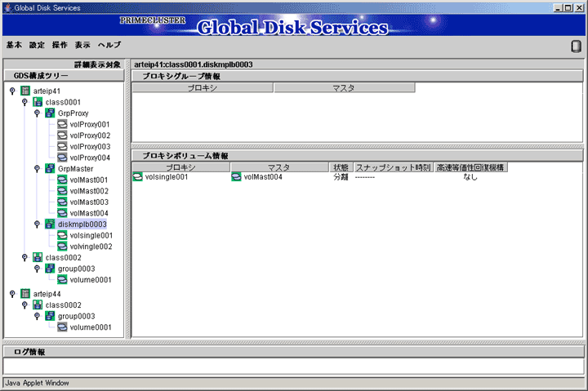
Task: Open the 操作 menu
Action: [x=60, y=45]
